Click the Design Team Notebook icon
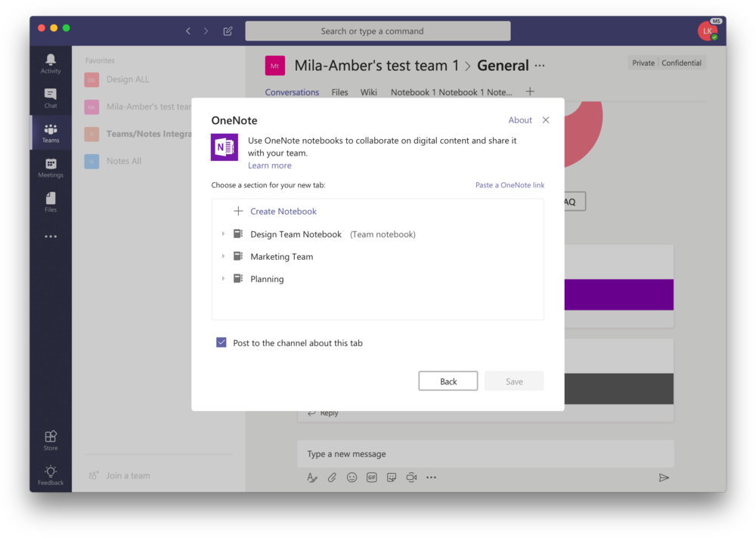 [238, 233]
